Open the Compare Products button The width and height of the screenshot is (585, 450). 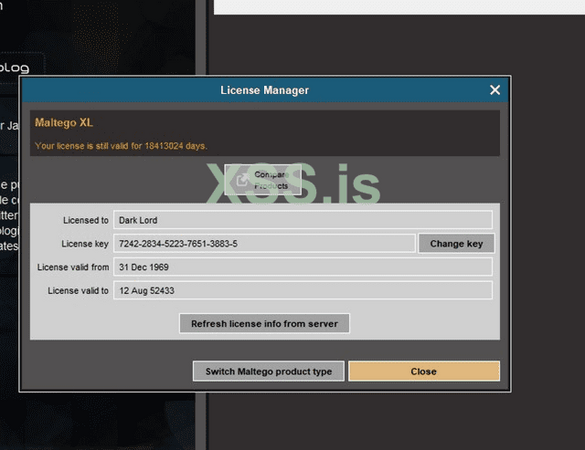coord(263,180)
